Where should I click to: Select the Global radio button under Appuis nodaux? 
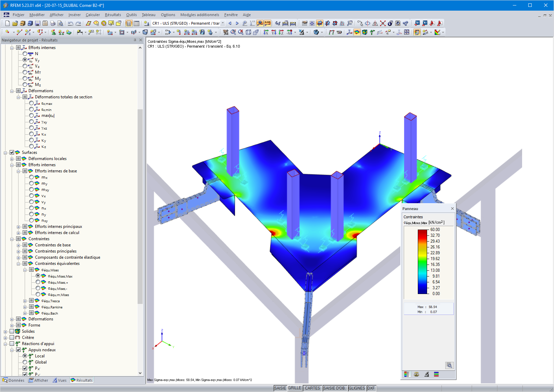[25, 362]
